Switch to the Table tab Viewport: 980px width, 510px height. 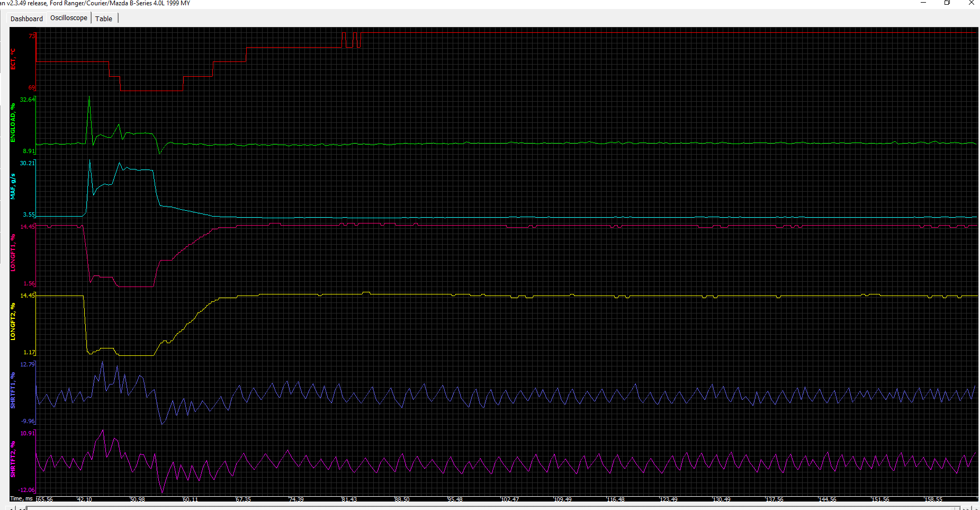tap(103, 18)
